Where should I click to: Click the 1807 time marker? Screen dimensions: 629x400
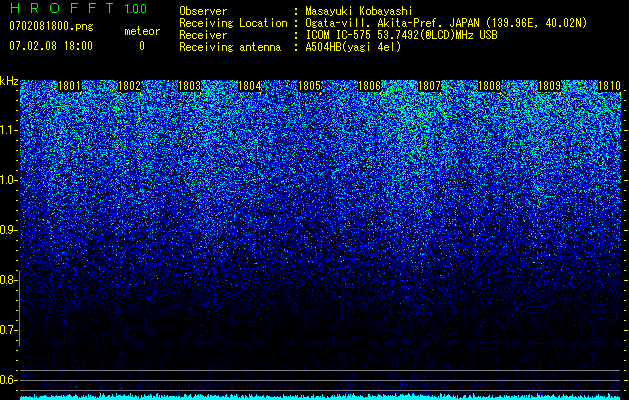(x=430, y=86)
